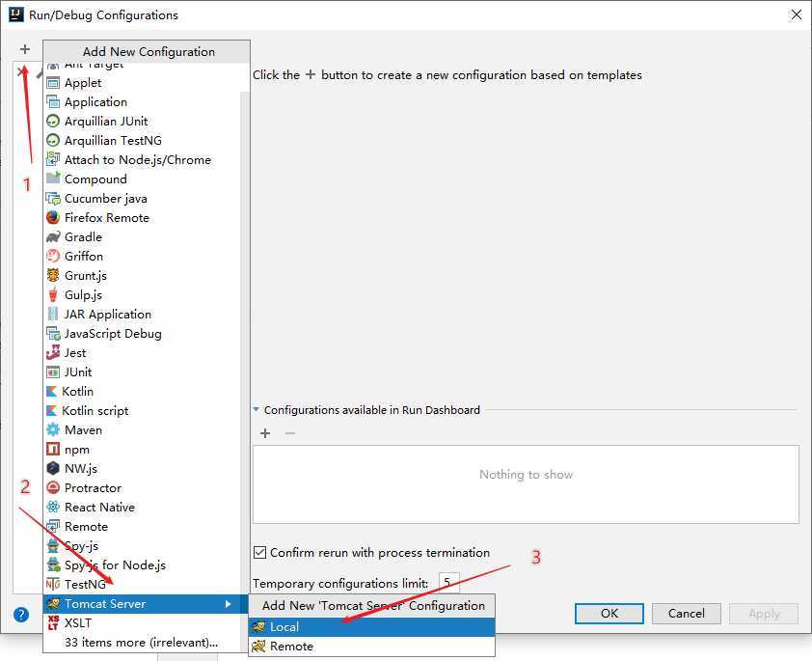
Task: Show 33 items more (irrelevant)
Action: tap(141, 643)
